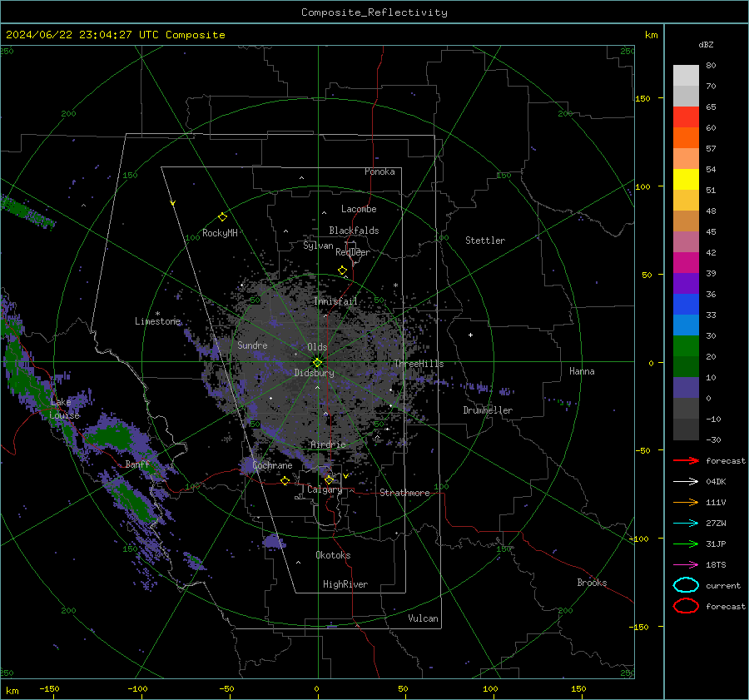Select the blue swatch between 36 and 33
Viewport: 749px width, 700px height.
click(x=686, y=304)
